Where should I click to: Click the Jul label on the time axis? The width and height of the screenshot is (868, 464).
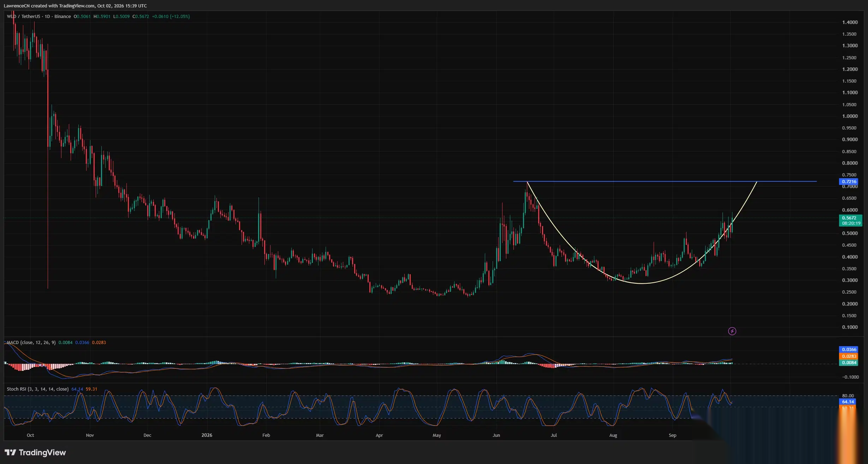[x=554, y=435]
